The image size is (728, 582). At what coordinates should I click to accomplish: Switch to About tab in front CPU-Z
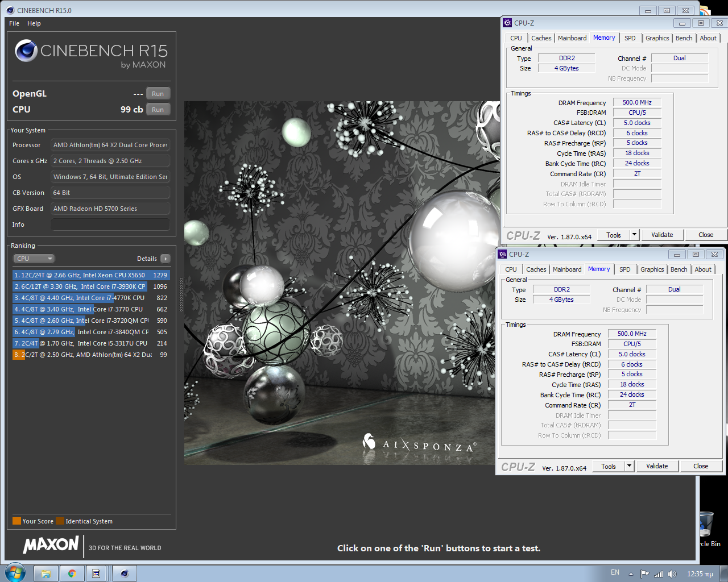pyautogui.click(x=703, y=269)
